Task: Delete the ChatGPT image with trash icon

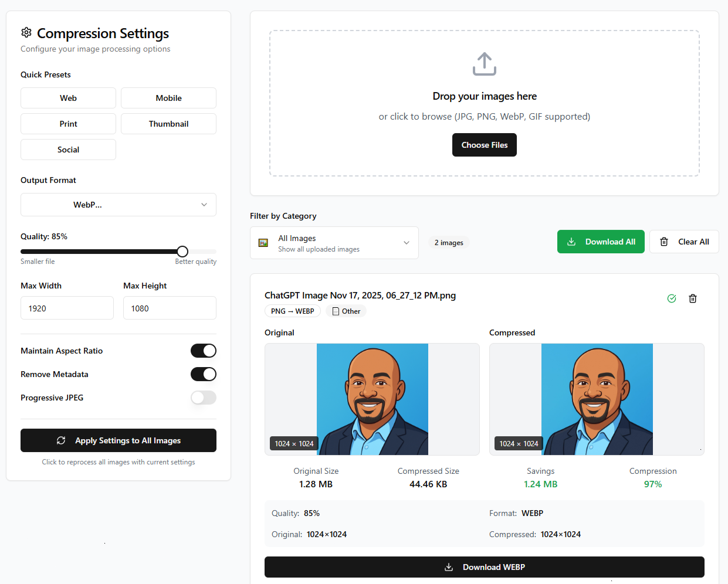Action: click(x=693, y=298)
